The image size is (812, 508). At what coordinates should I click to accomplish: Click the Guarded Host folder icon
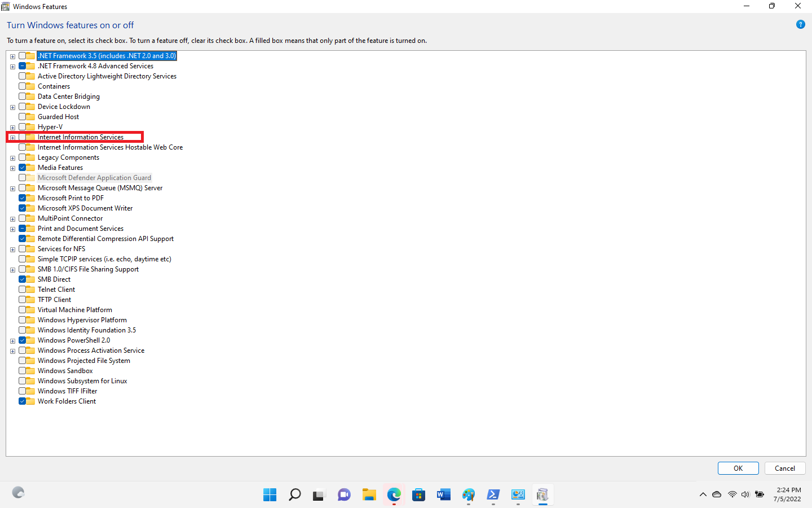click(x=30, y=117)
